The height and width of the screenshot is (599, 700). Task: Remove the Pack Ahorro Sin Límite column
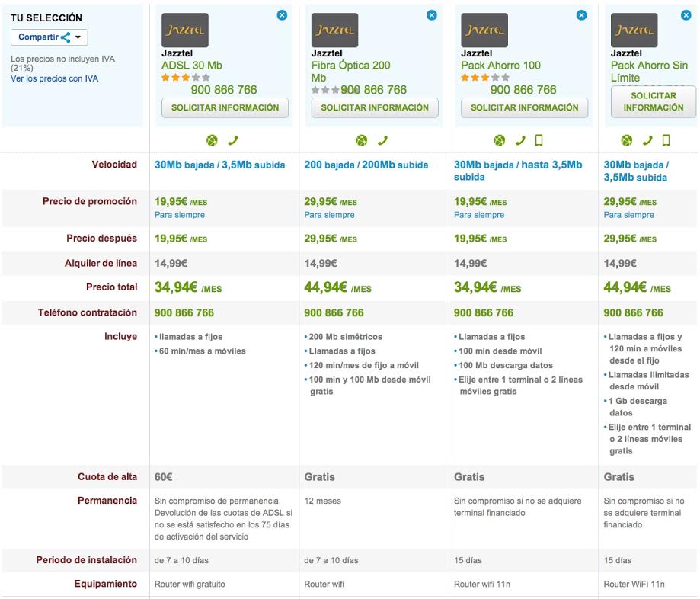point(686,15)
